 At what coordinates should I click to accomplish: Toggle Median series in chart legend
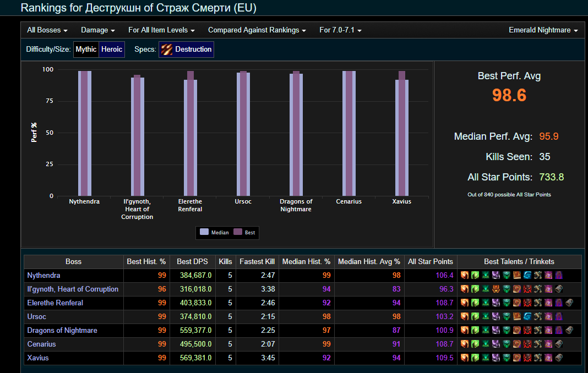(215, 232)
